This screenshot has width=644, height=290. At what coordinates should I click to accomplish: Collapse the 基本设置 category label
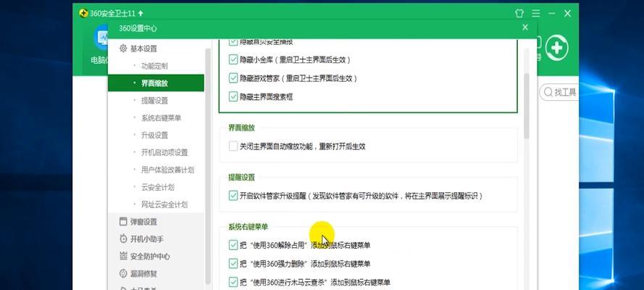click(x=143, y=49)
